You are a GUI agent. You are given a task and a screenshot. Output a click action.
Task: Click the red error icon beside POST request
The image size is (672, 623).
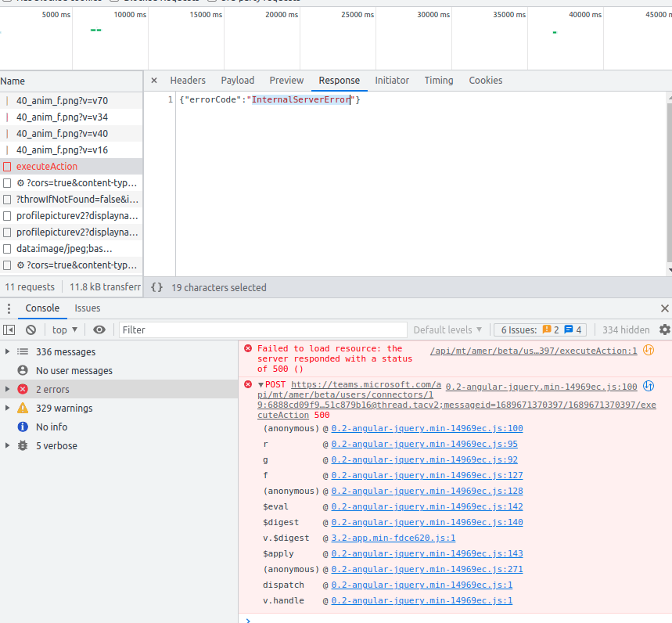tap(248, 384)
